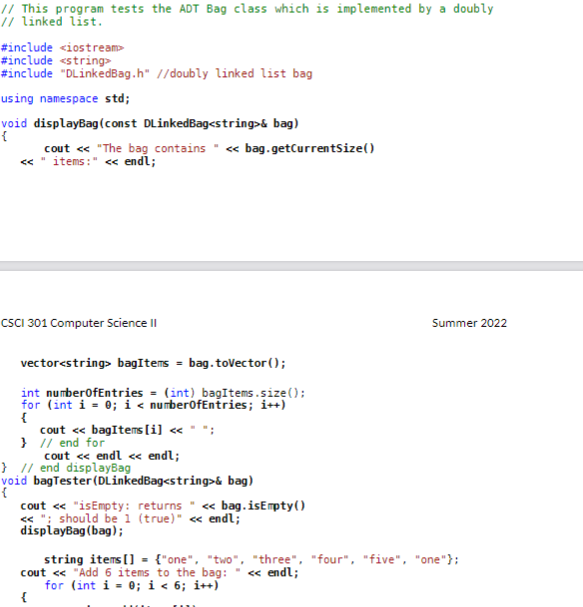Screen dimensions: 583x607
Task: Click the page break separator bar
Action: coord(292,266)
